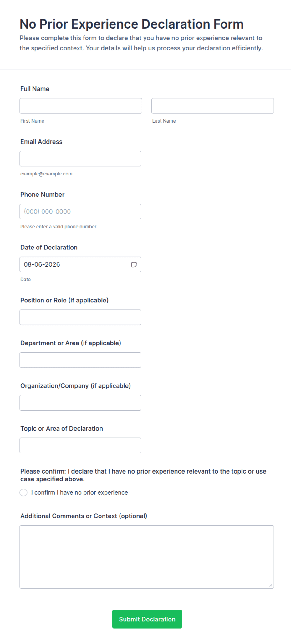Image resolution: width=291 pixels, height=644 pixels.
Task: Click the Date of Declaration label
Action: [x=49, y=248]
